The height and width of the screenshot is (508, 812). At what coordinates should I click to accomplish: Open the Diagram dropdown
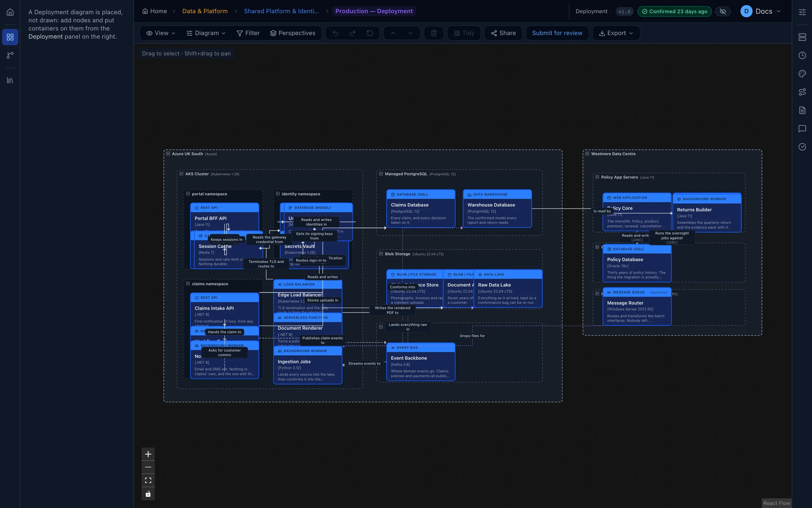(x=206, y=33)
